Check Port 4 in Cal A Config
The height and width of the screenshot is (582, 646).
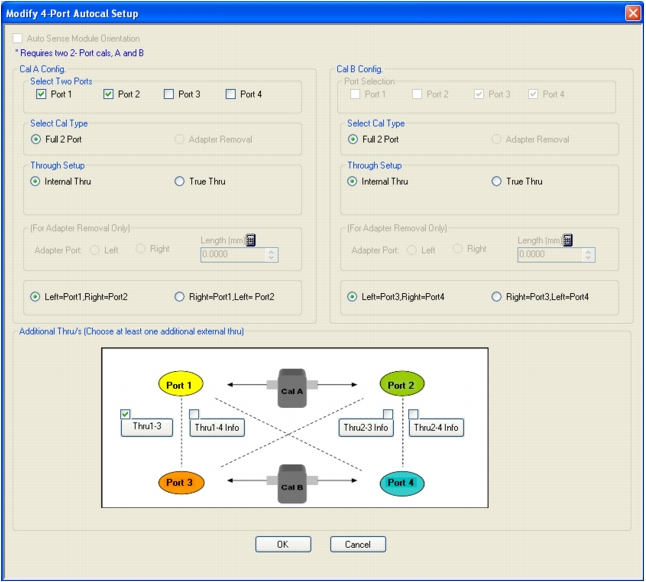pos(231,94)
